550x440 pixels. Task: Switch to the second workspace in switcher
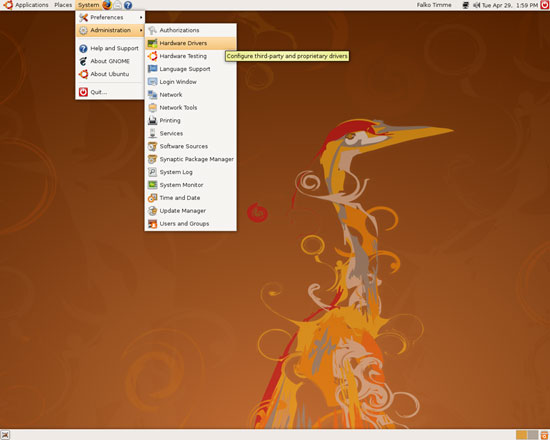tap(533, 435)
